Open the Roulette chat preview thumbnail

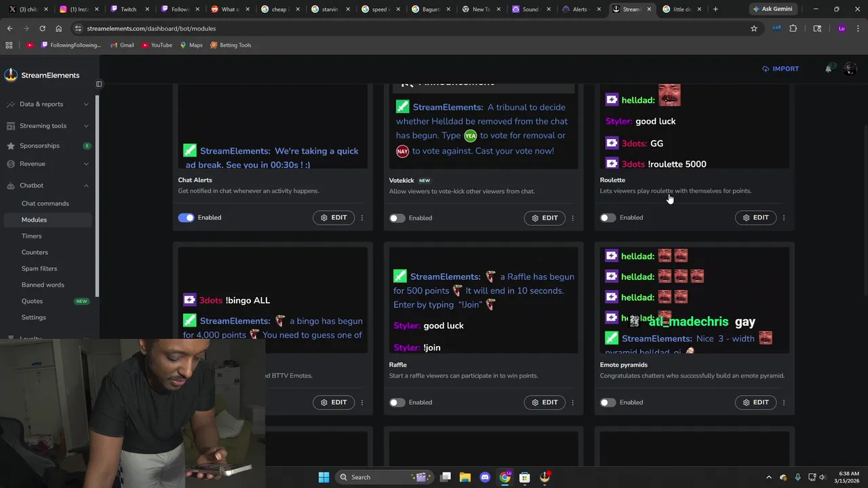[694, 127]
